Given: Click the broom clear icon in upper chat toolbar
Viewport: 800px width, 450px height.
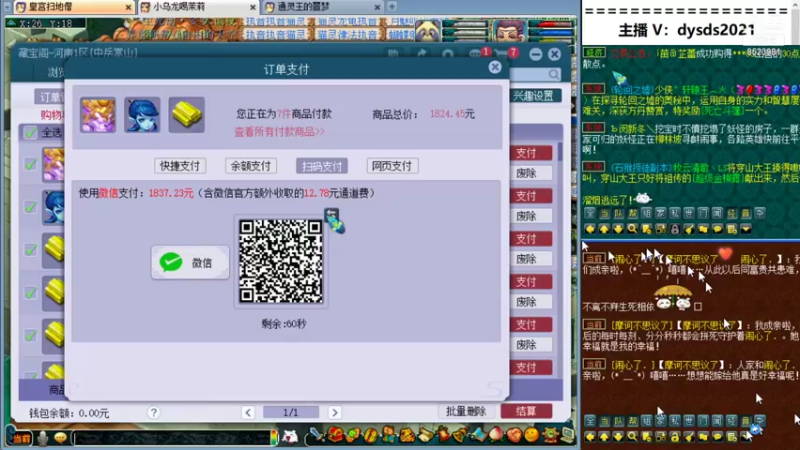Looking at the screenshot, I should [689, 229].
